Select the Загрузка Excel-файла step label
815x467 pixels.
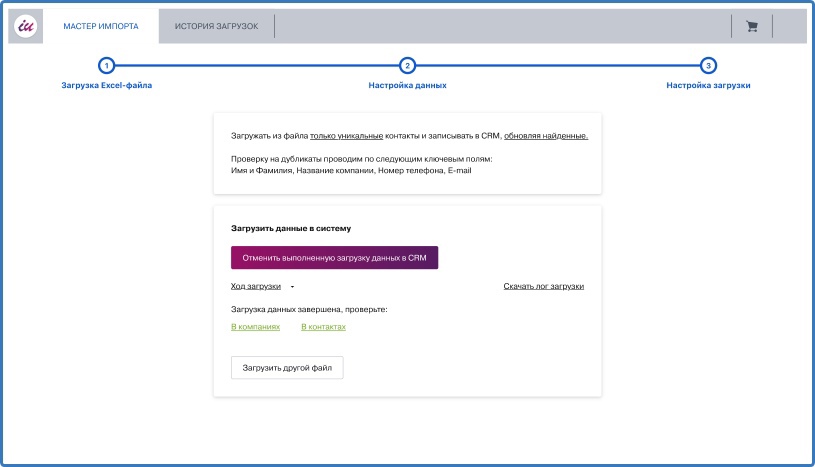click(107, 85)
